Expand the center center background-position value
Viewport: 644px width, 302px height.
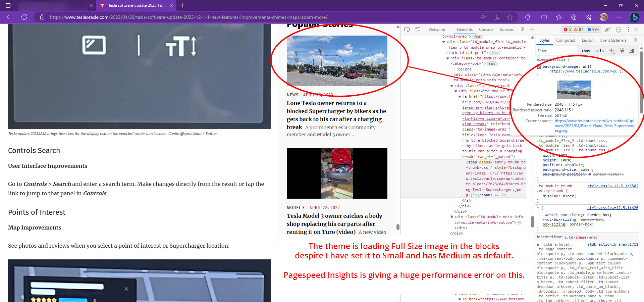coord(590,174)
